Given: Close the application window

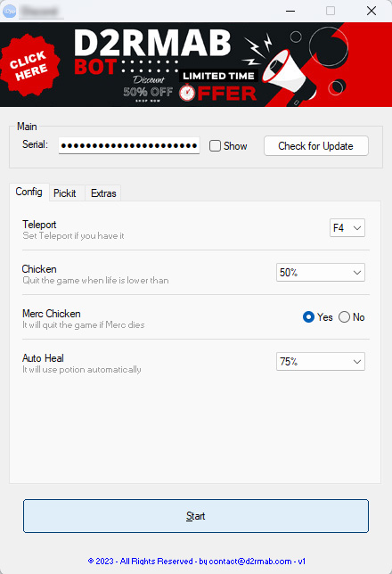Looking at the screenshot, I should (x=372, y=11).
